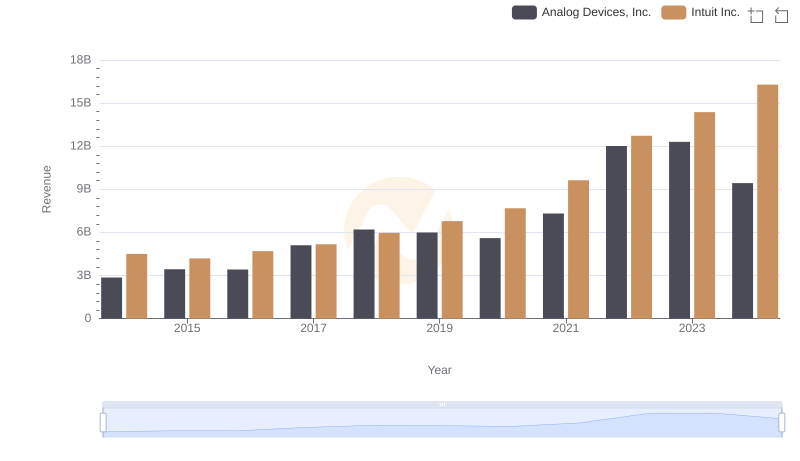Image resolution: width=800 pixels, height=461 pixels.
Task: Click Analog Devices bar for 2017
Action: pos(301,281)
